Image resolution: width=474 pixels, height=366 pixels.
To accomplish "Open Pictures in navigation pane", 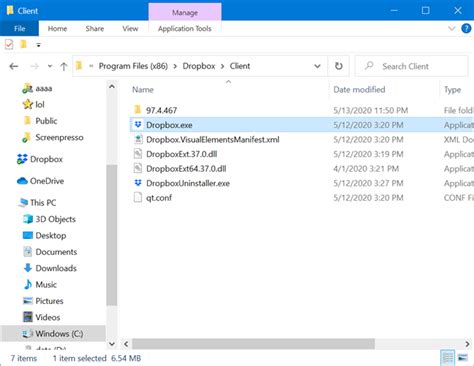I will 49,301.
